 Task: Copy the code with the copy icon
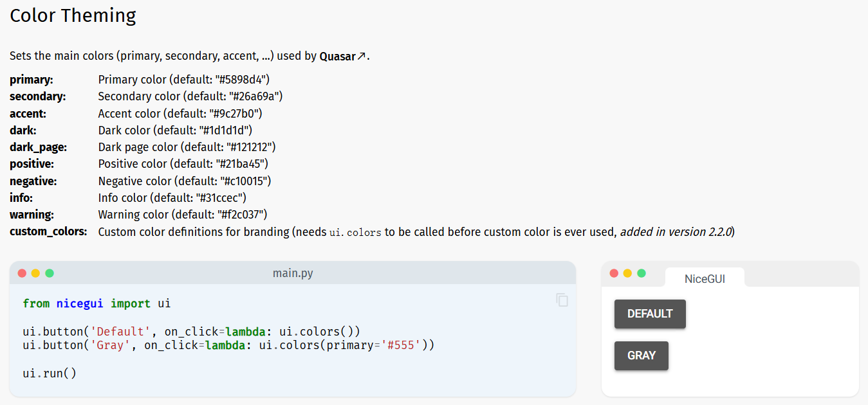point(562,300)
